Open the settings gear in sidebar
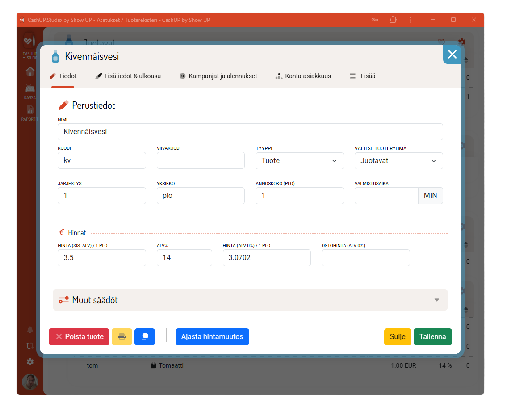Image resolution: width=507 pixels, height=420 pixels. 30,361
